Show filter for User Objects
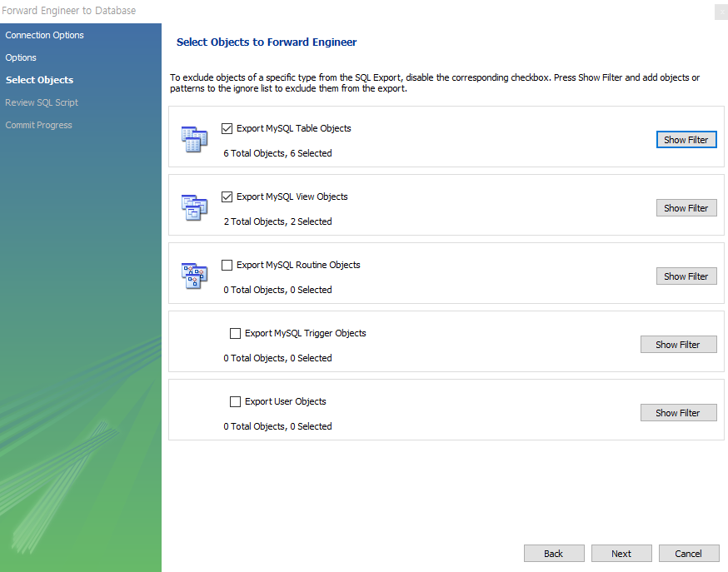Viewport: 728px width, 572px height. pos(678,412)
